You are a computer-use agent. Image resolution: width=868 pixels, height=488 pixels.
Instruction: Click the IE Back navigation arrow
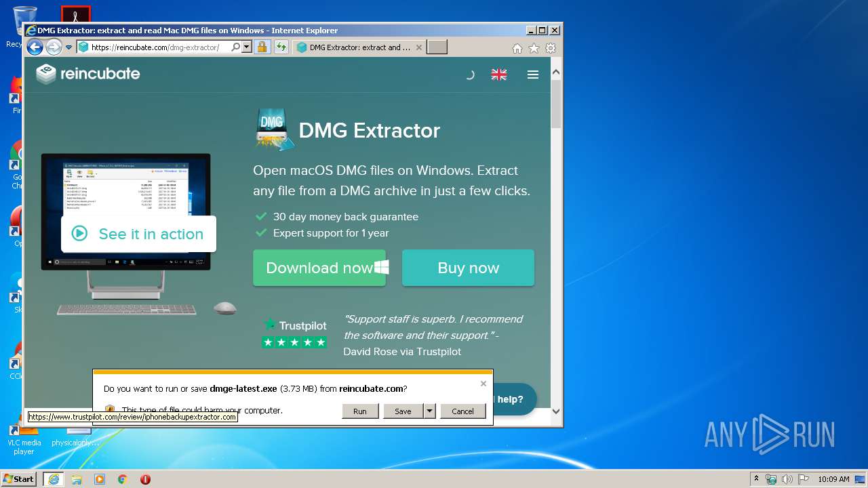click(x=35, y=47)
